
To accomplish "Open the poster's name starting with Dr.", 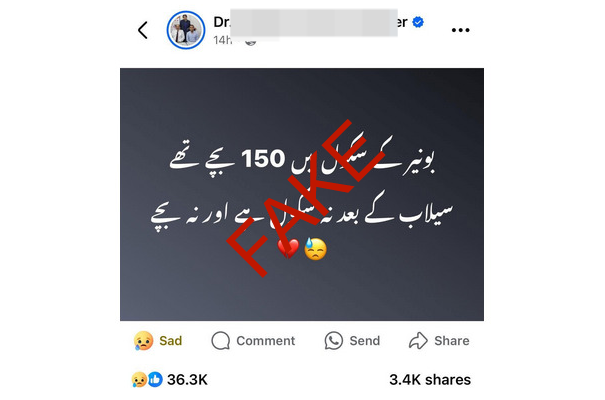I will click(311, 22).
